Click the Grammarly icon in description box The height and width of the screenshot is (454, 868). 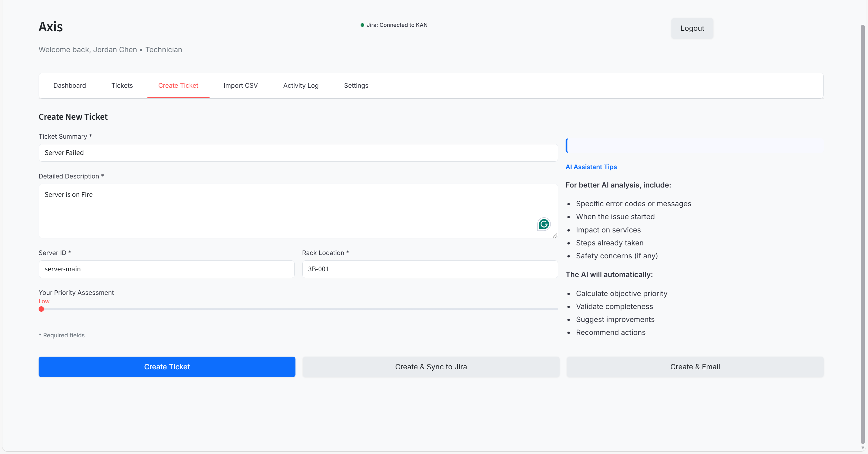[x=544, y=224]
